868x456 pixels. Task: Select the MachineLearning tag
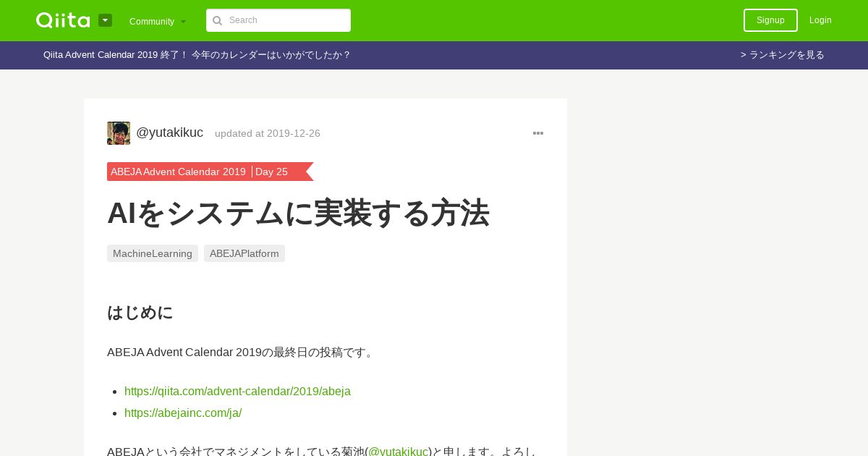click(153, 253)
